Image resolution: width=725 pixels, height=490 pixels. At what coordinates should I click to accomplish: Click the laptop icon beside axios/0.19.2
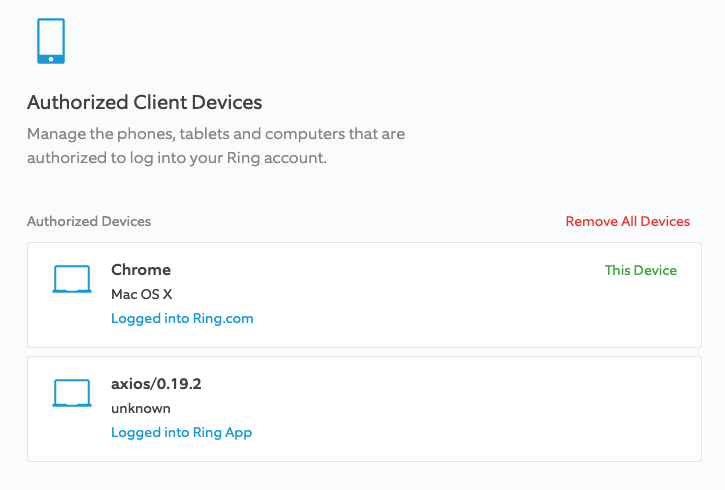[72, 393]
